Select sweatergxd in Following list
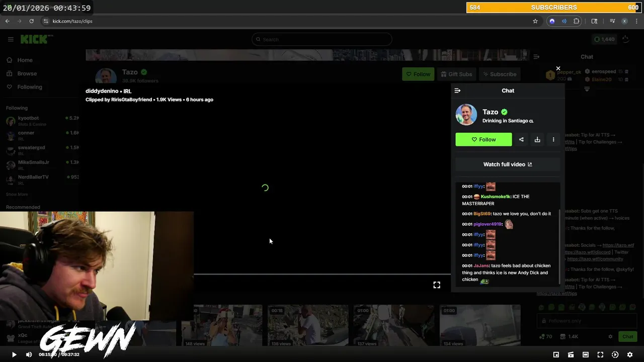 [42, 150]
